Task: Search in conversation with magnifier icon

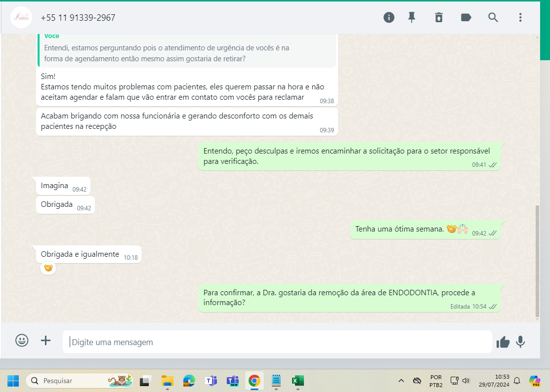Action: 493,17
